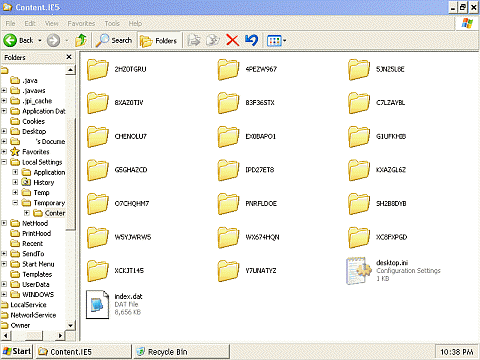Expand the Desktop tree node
The height and width of the screenshot is (360, 480).
(4, 131)
